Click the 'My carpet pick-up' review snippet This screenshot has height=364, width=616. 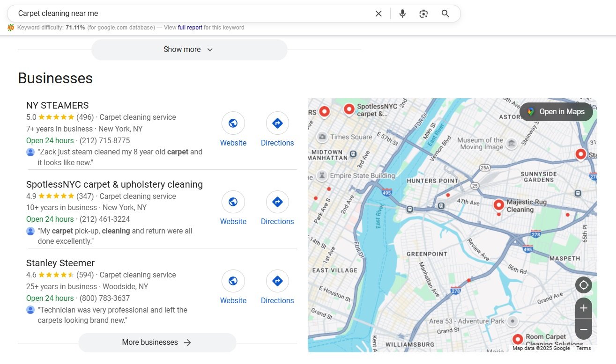coord(115,236)
